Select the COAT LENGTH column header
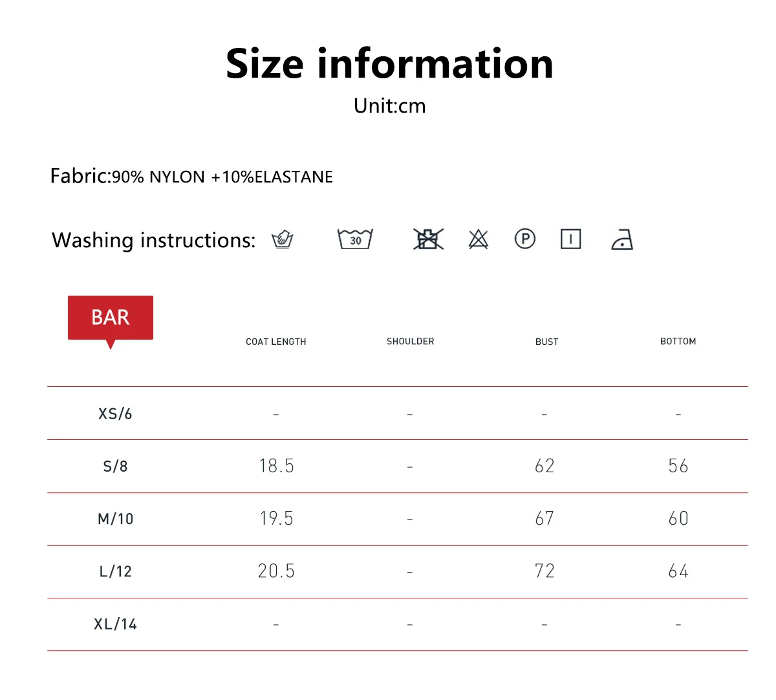 (x=276, y=342)
